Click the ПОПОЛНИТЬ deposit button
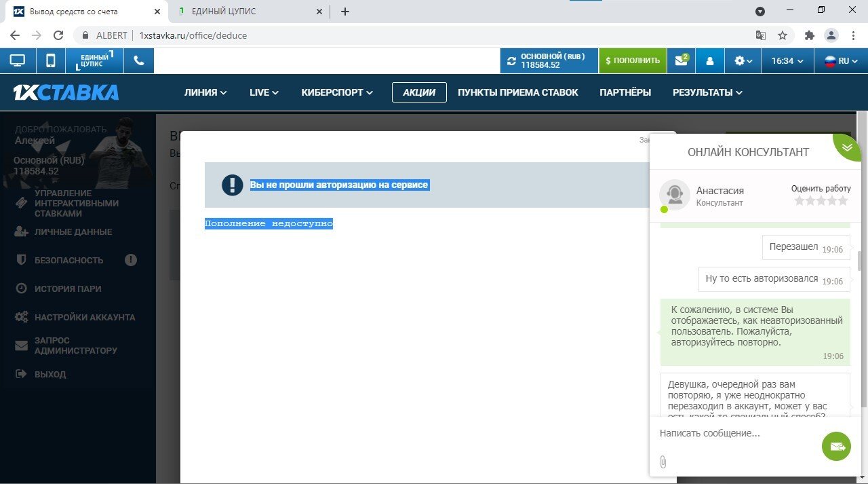Viewport: 868px width, 484px height. point(632,60)
